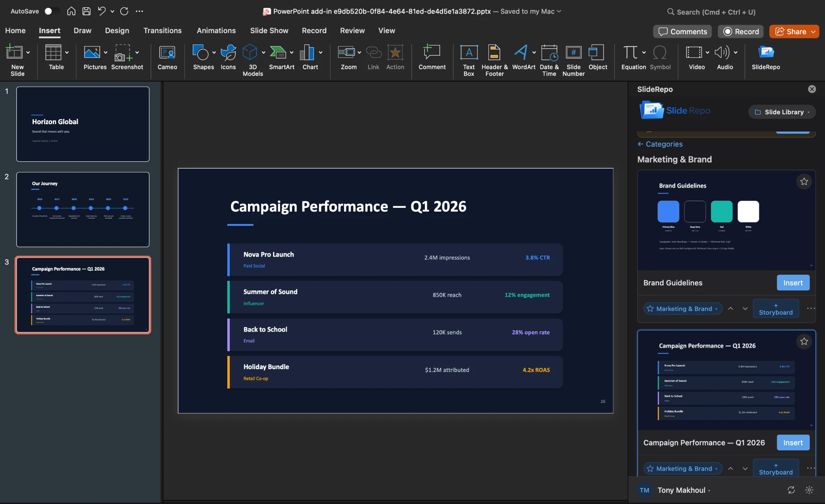Close the SlideRepo panel
Viewport: 825px width, 504px height.
point(812,89)
